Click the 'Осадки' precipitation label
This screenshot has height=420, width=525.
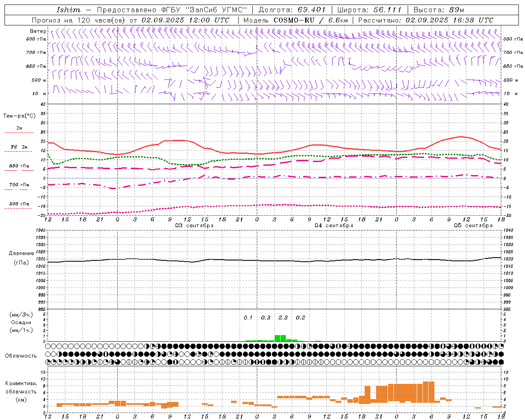[x=21, y=322]
